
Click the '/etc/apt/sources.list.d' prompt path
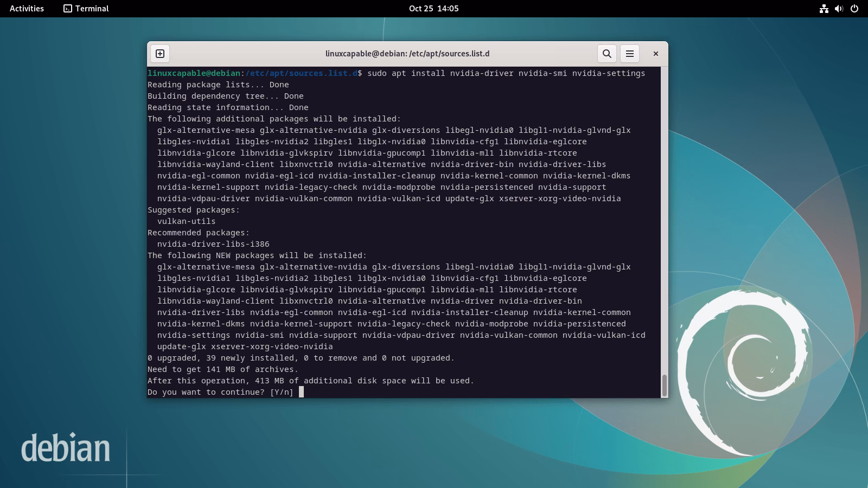click(x=301, y=73)
